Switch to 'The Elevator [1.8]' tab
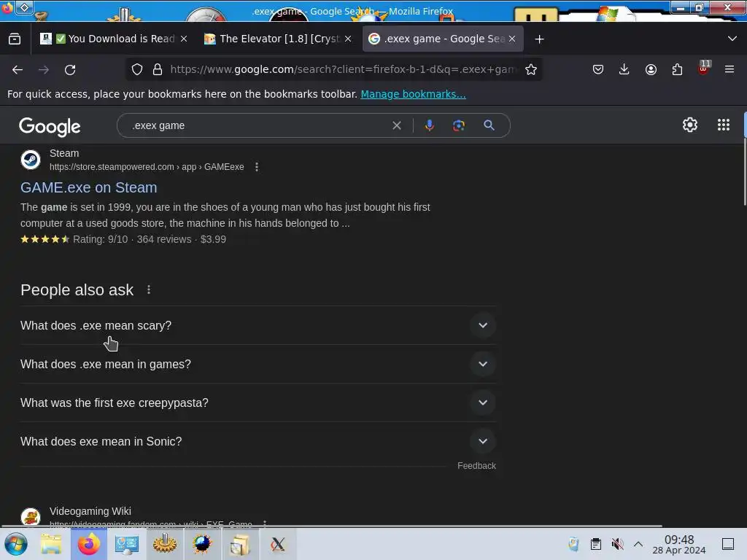 tap(278, 39)
